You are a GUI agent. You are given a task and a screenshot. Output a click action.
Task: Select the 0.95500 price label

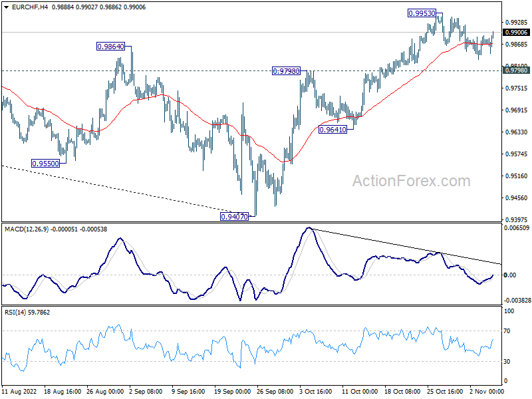(45, 164)
